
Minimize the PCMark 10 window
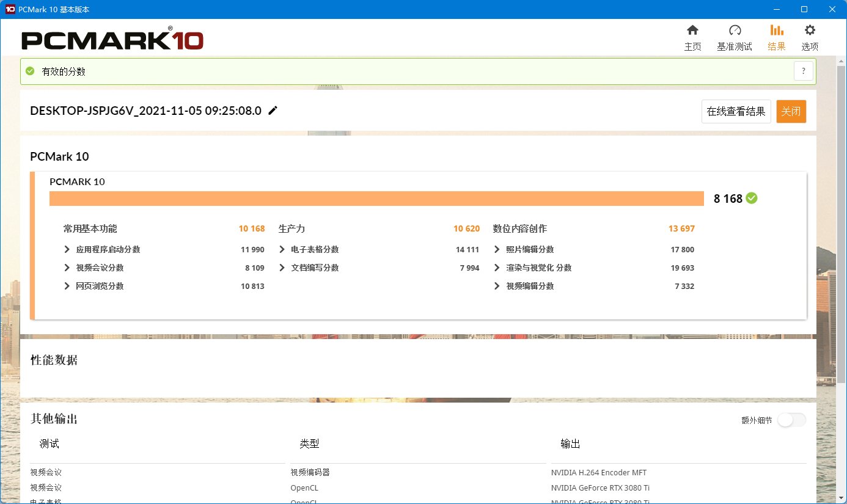click(776, 9)
